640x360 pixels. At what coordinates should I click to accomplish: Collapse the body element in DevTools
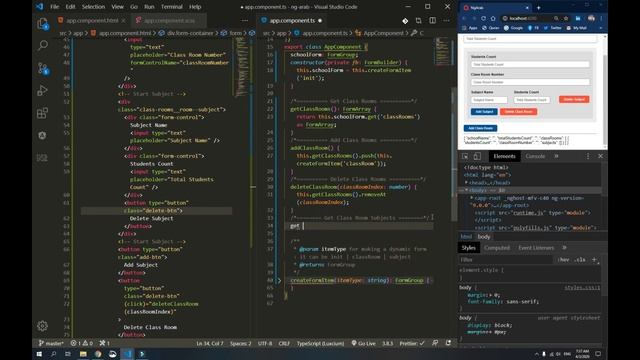tap(467, 190)
